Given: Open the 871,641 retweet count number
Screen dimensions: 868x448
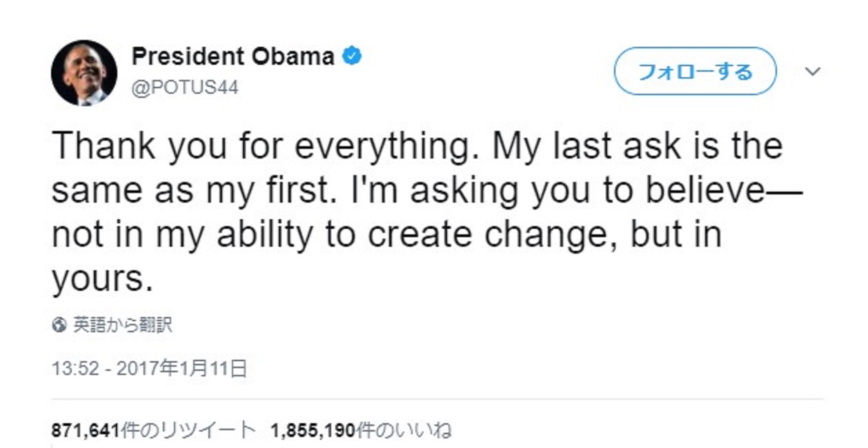Looking at the screenshot, I should [x=85, y=431].
